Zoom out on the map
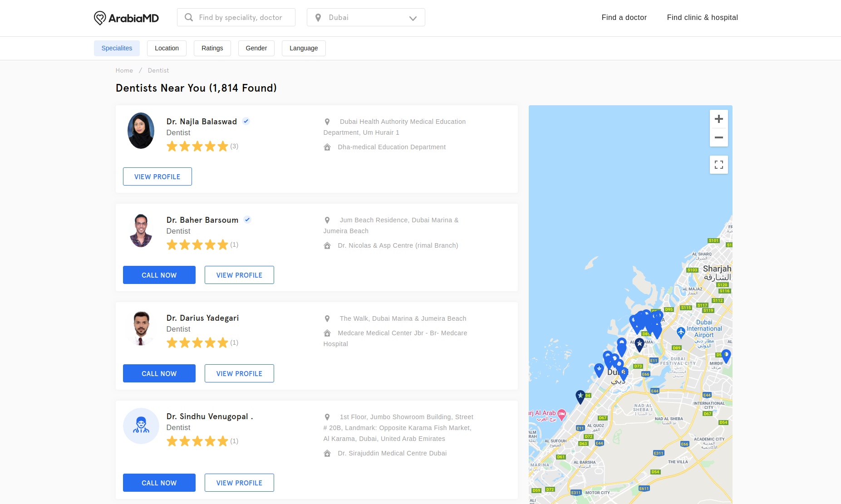This screenshot has width=841, height=504. 718,137
